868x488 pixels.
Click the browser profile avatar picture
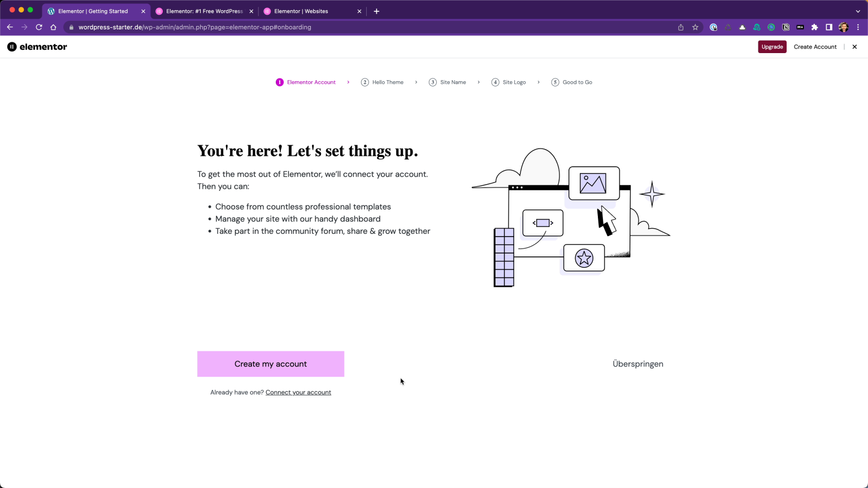click(x=843, y=27)
